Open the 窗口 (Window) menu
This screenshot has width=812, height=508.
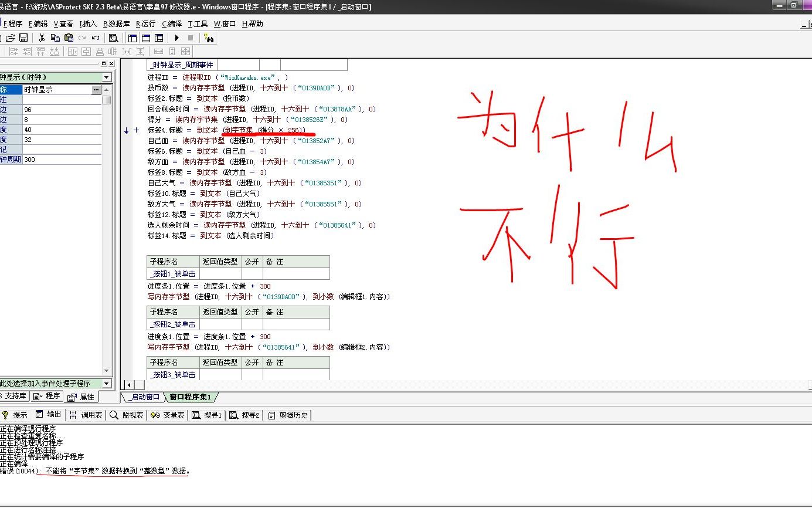pos(225,24)
